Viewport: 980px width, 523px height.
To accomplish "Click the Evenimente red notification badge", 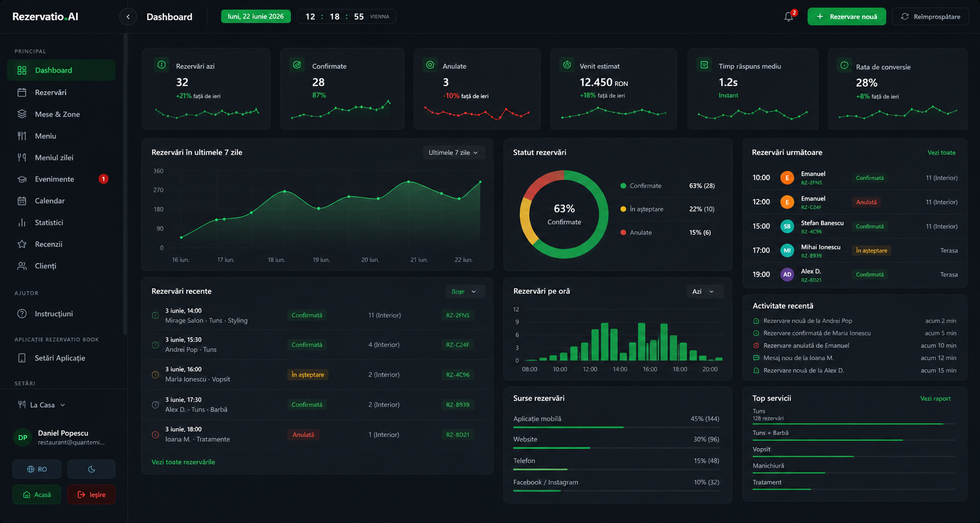I will tap(103, 179).
